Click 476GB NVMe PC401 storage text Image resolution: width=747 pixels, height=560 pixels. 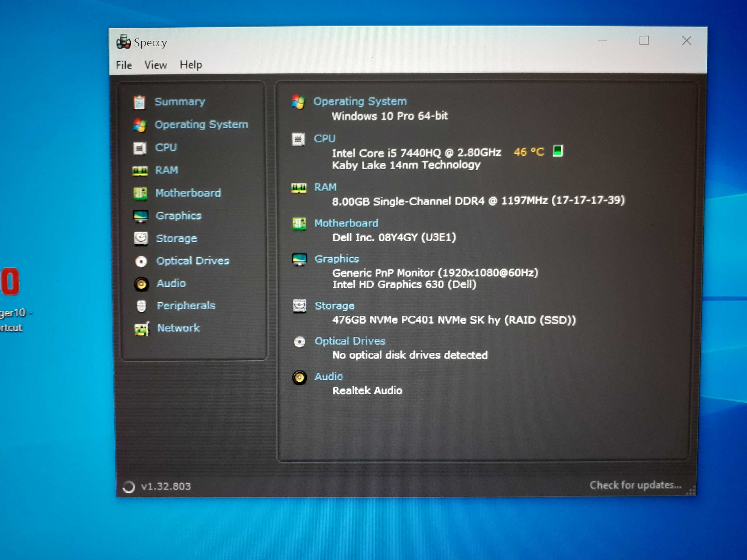(x=454, y=320)
